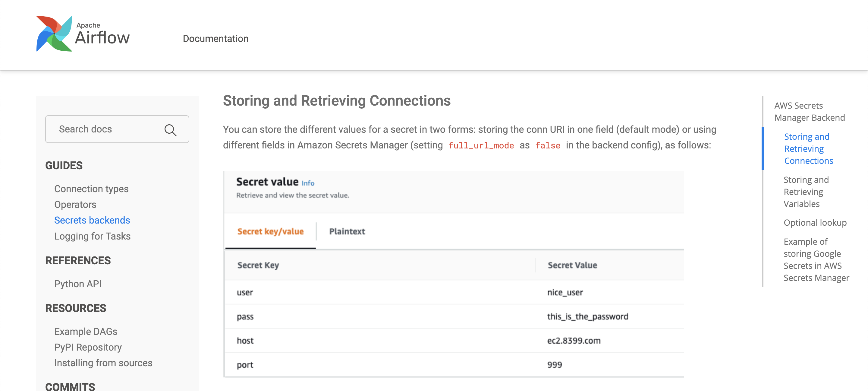View Example DAGs resource
This screenshot has width=868, height=391.
pyautogui.click(x=86, y=331)
